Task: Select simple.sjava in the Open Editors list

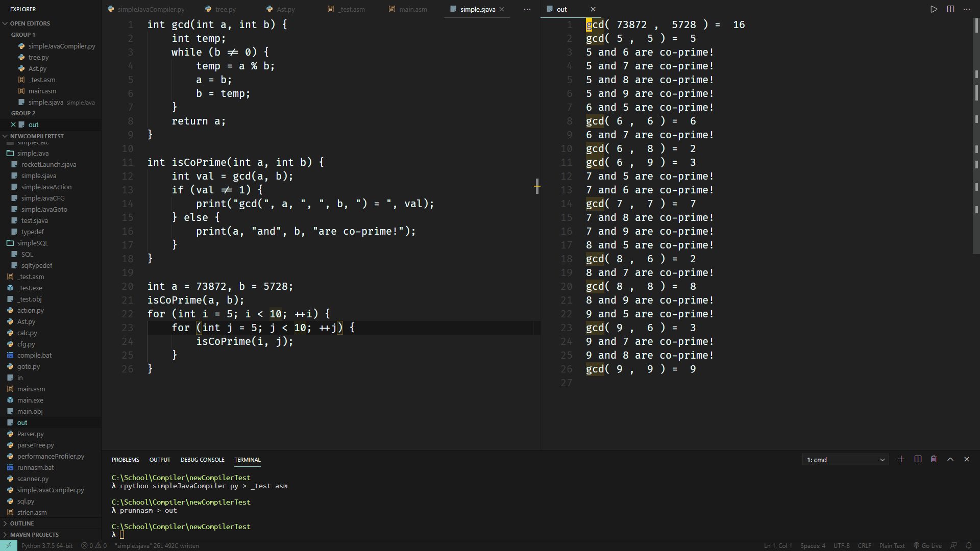Action: [51, 102]
